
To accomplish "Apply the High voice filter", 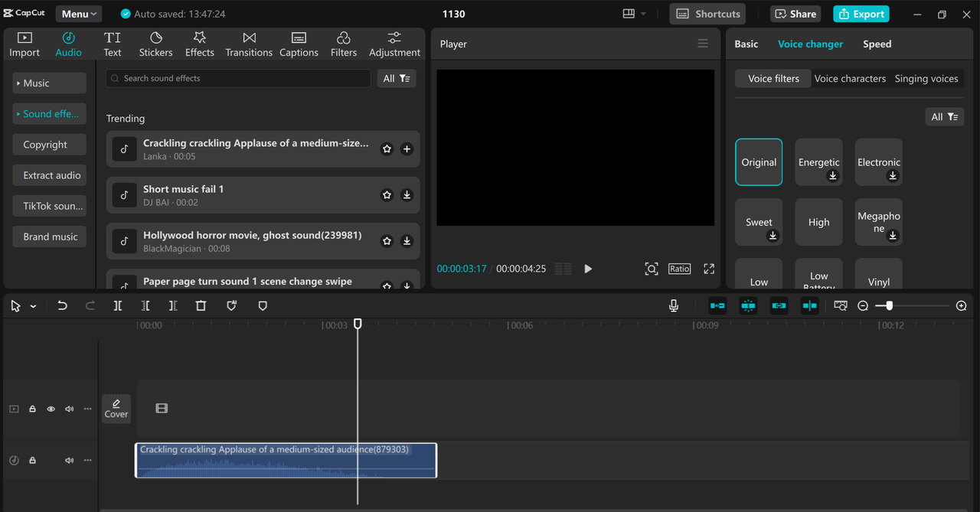I will pos(818,222).
